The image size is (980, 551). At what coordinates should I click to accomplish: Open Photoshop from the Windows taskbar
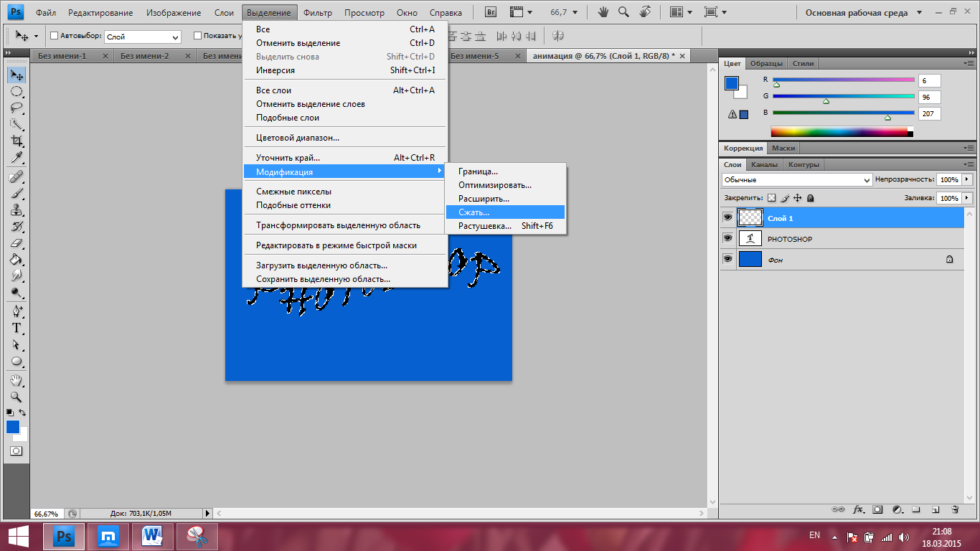pyautogui.click(x=64, y=536)
